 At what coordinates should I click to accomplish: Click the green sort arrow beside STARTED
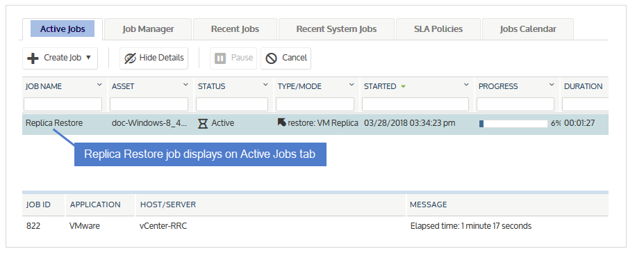click(x=404, y=86)
